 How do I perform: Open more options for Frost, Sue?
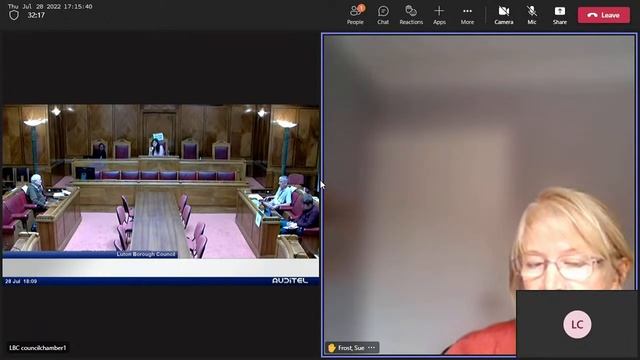pos(371,348)
